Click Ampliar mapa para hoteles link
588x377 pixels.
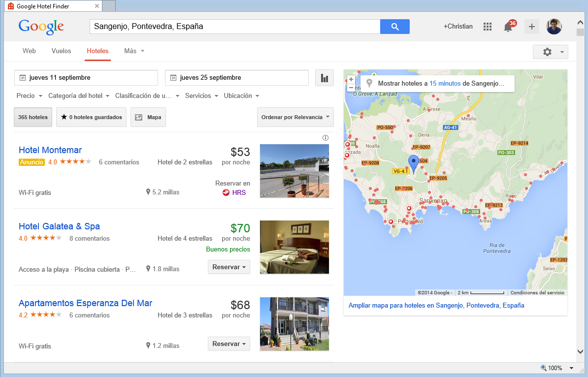436,306
